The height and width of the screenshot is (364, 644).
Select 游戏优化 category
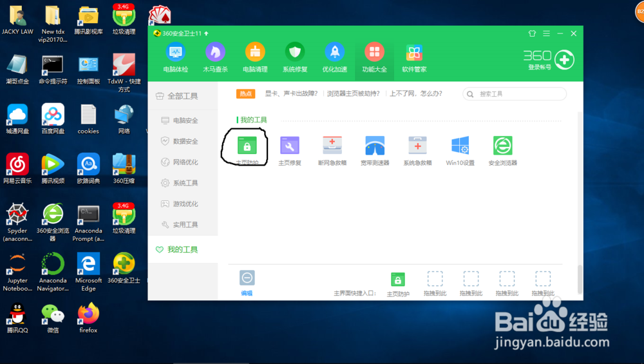point(183,204)
